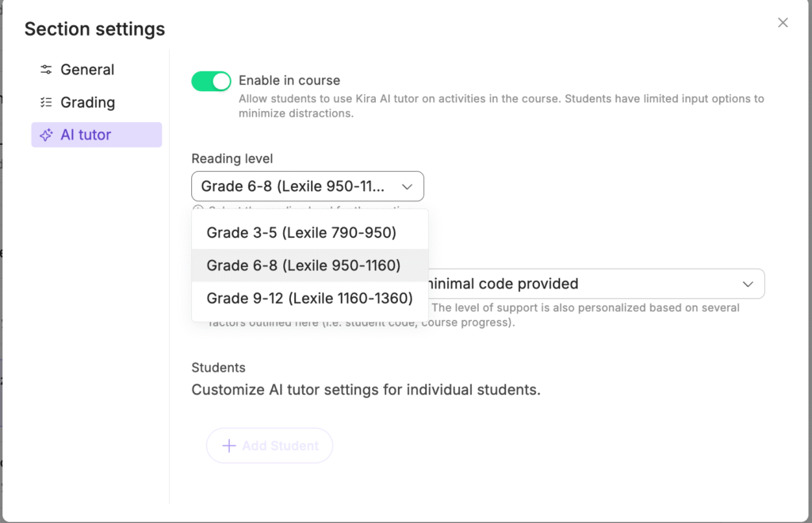The image size is (812, 523).
Task: Choose Grade 3-5 (Lexile 790-950) option
Action: 301,233
